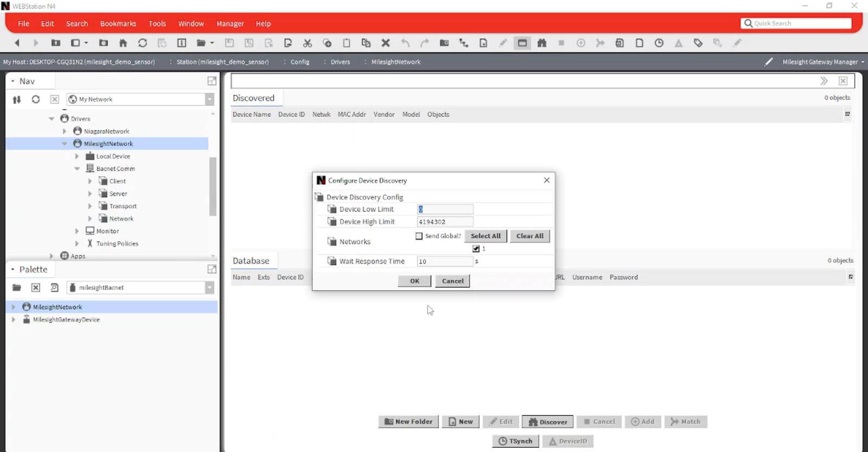Open the Manager menu
Image resolution: width=868 pixels, height=452 pixels.
coord(230,23)
